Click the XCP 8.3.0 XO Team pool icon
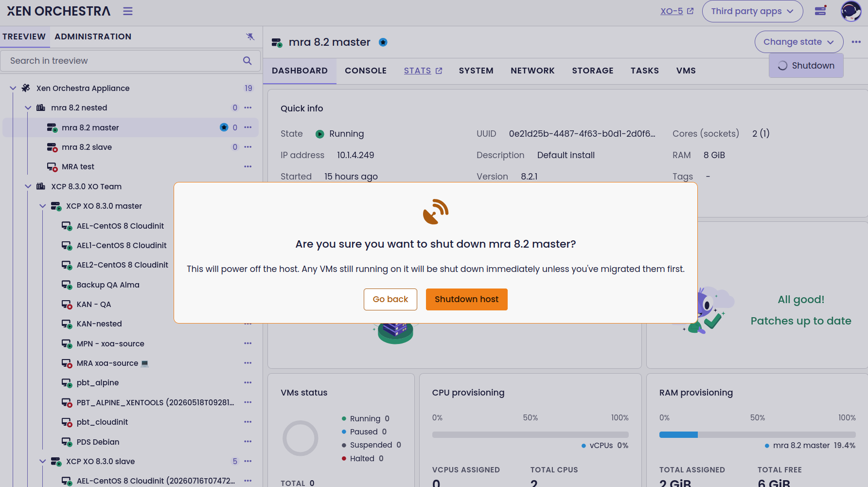Viewport: 868px width, 487px height. pyautogui.click(x=41, y=186)
